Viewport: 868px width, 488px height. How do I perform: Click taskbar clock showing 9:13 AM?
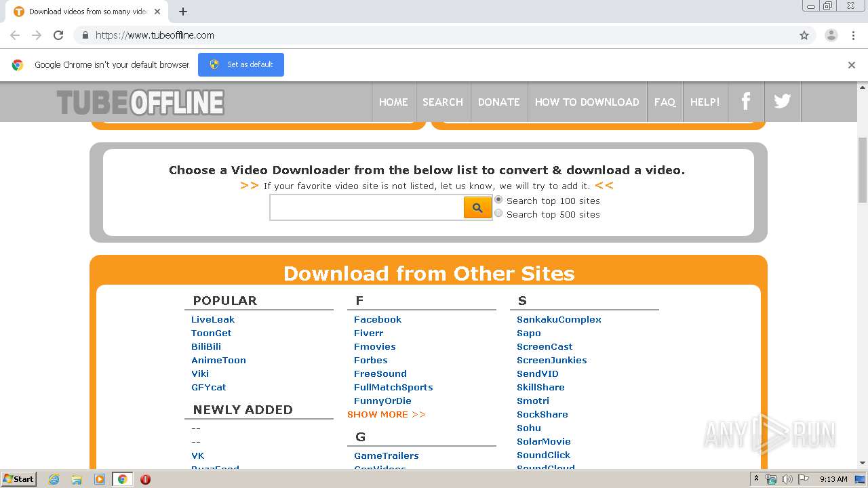pos(833,479)
